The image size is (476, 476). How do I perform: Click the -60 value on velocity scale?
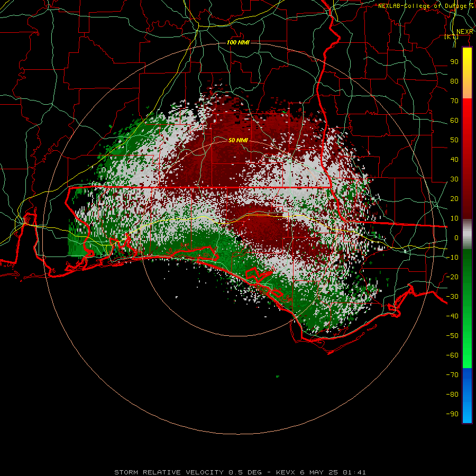[x=452, y=355]
